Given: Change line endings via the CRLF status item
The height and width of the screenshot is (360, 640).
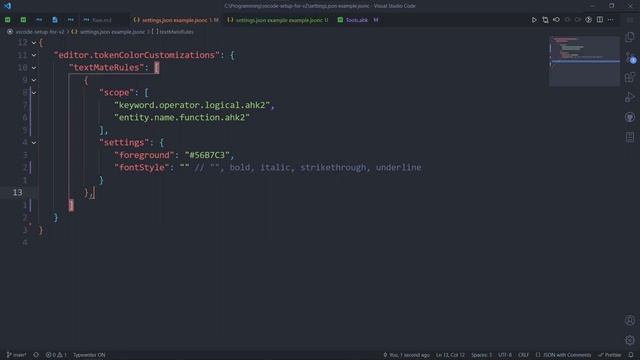Looking at the screenshot, I should [523, 355].
